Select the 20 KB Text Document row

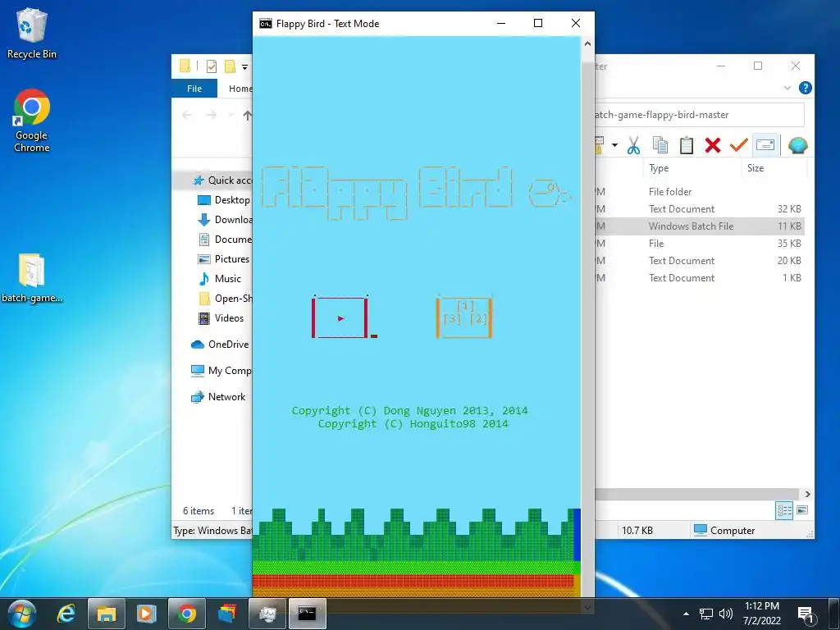click(699, 260)
